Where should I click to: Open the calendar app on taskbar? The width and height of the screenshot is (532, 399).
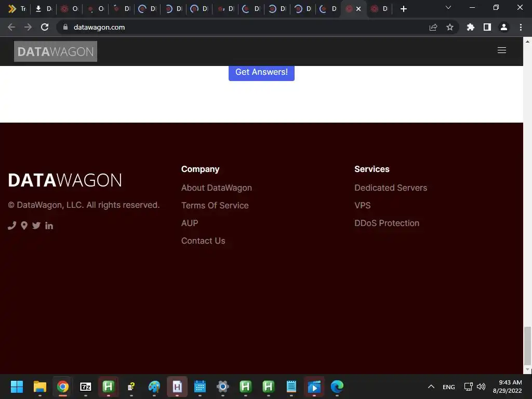(200, 387)
